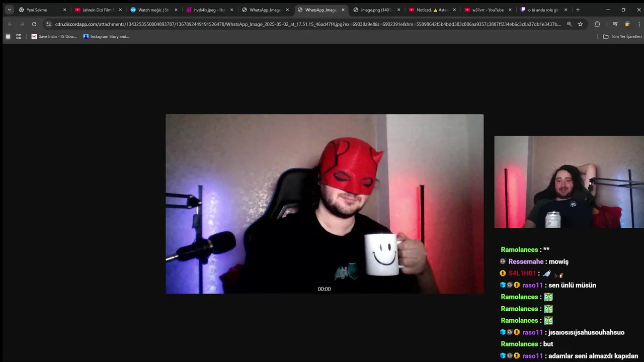Viewport: 644px width, 362px height.
Task: Open the Save Insta - IG Dow... bookmark
Action: pyautogui.click(x=54, y=36)
